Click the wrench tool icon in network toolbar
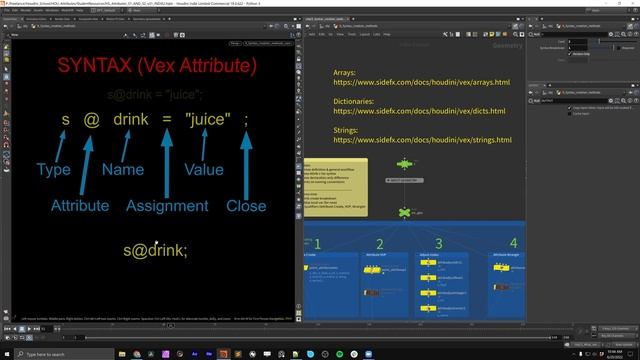This screenshot has width=640, height=360. coord(445,35)
